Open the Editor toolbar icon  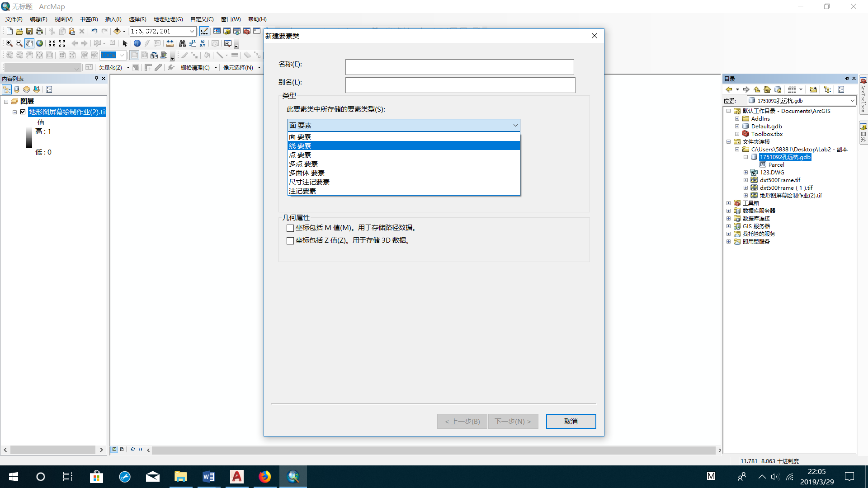[204, 31]
